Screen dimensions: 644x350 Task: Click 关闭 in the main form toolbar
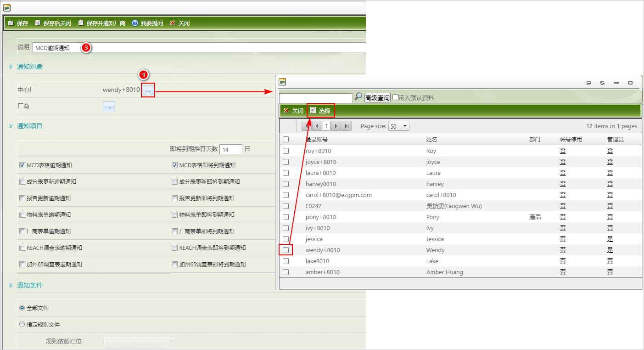179,23
